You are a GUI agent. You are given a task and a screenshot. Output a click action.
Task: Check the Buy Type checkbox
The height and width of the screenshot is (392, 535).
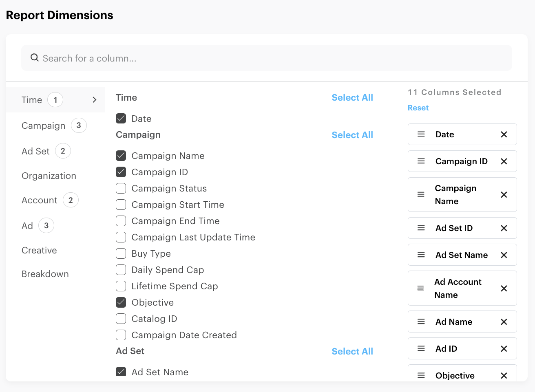click(x=121, y=253)
